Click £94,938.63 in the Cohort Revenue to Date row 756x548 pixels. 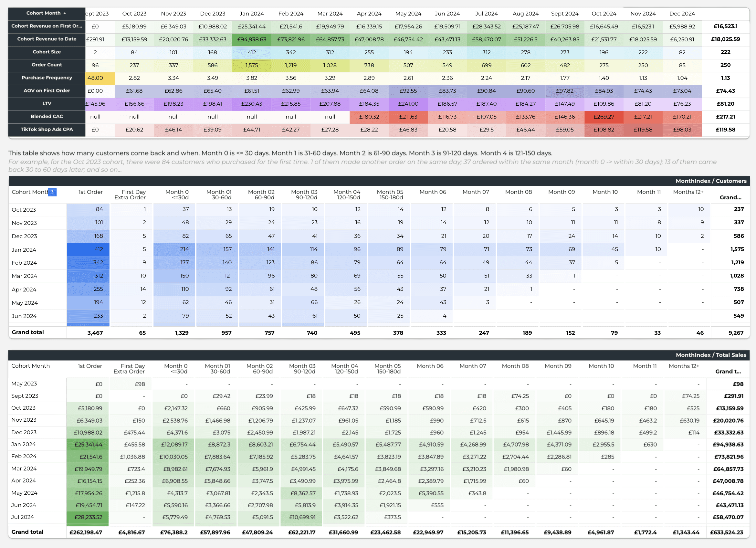click(x=252, y=39)
